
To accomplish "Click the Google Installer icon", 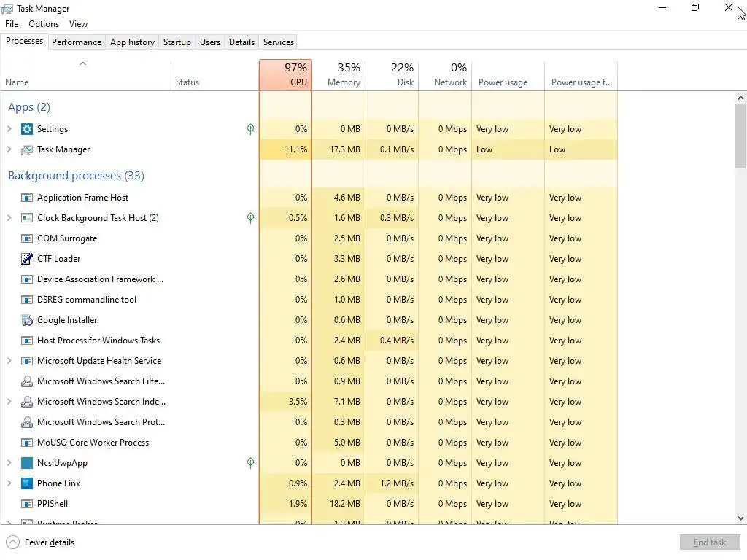I will click(x=27, y=320).
